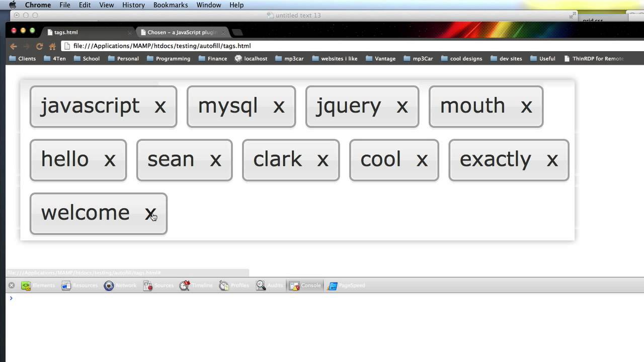Go to the browser home page

52,46
